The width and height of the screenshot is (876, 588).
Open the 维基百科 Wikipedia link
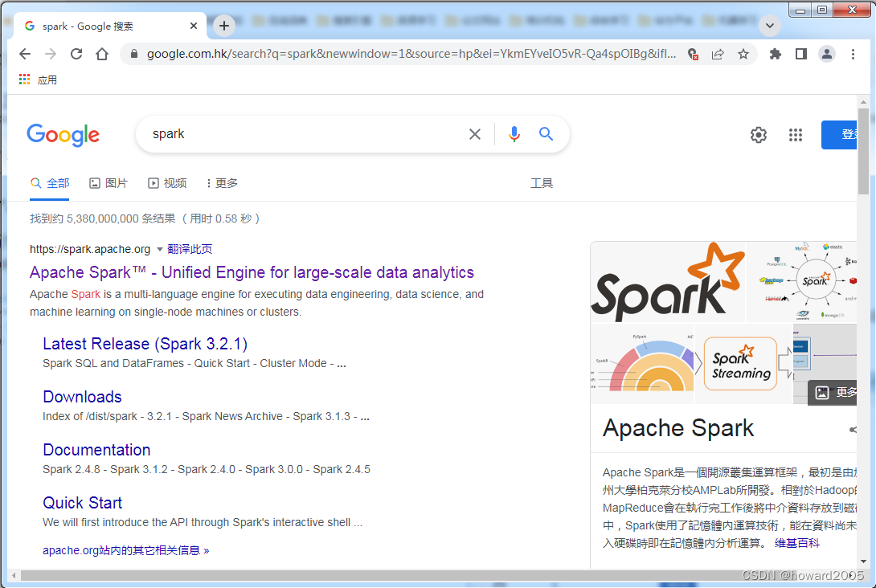[796, 543]
